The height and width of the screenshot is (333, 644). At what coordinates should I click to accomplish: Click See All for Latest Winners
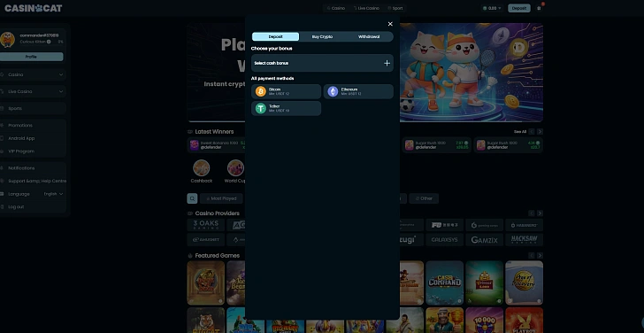(x=519, y=132)
